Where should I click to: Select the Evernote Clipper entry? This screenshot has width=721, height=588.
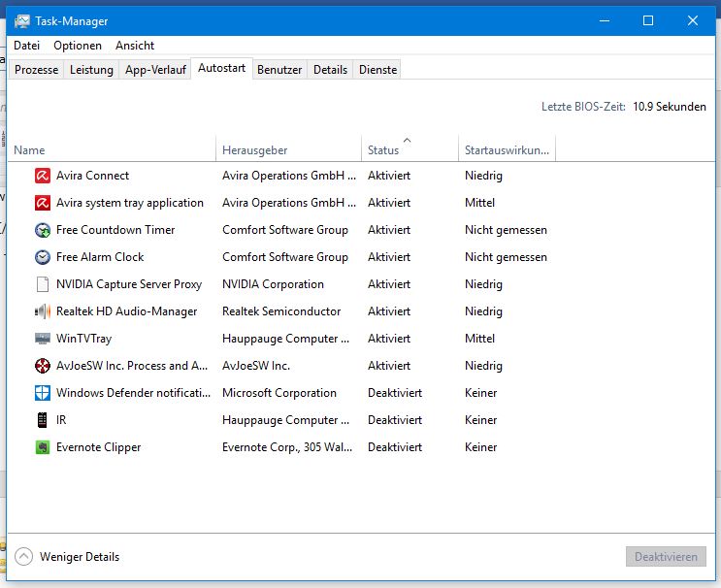[x=98, y=447]
